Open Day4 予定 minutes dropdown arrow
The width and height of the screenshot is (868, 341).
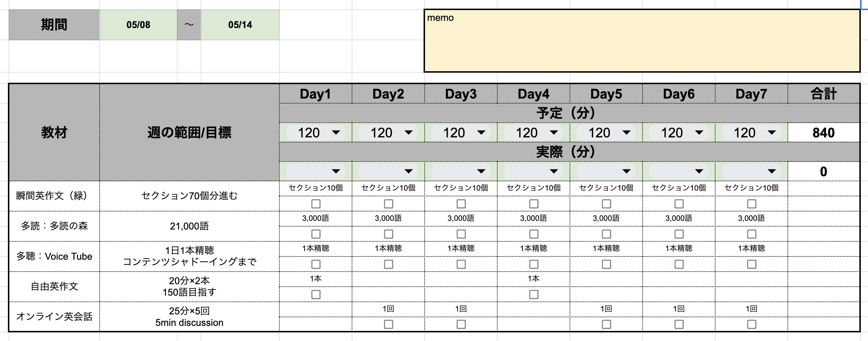click(554, 133)
